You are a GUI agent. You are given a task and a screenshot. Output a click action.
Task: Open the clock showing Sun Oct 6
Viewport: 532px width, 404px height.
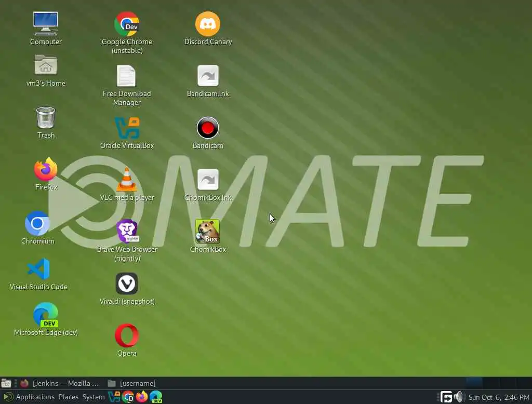pos(498,397)
